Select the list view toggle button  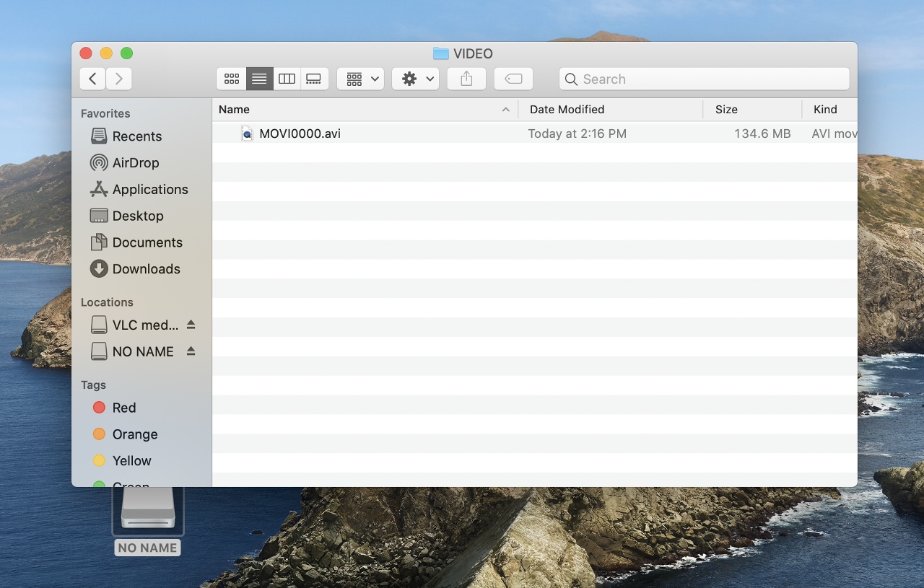(259, 79)
